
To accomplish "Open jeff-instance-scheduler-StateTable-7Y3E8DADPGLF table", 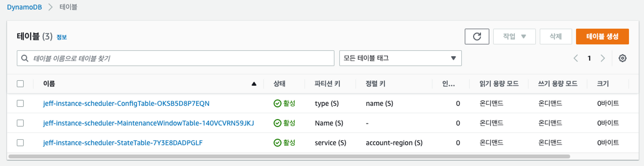I will click(123, 143).
